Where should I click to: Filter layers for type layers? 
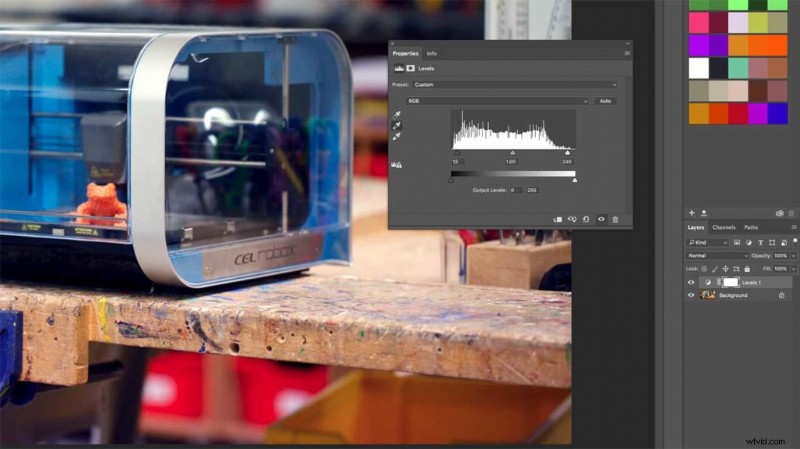[x=760, y=242]
